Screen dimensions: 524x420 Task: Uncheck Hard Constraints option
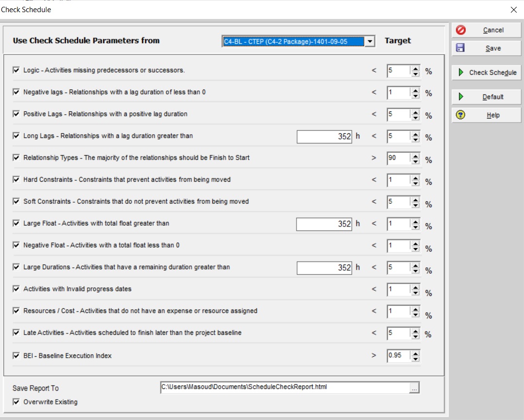click(x=16, y=179)
